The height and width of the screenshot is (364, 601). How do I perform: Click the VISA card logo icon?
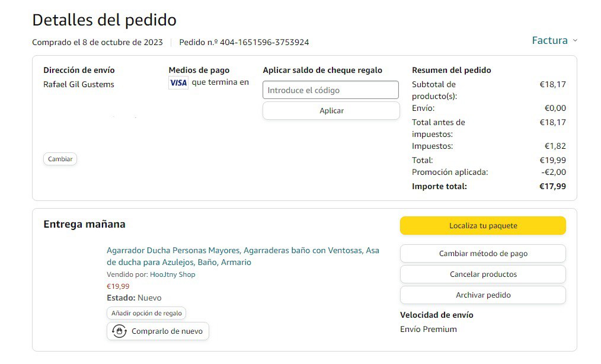tap(178, 83)
